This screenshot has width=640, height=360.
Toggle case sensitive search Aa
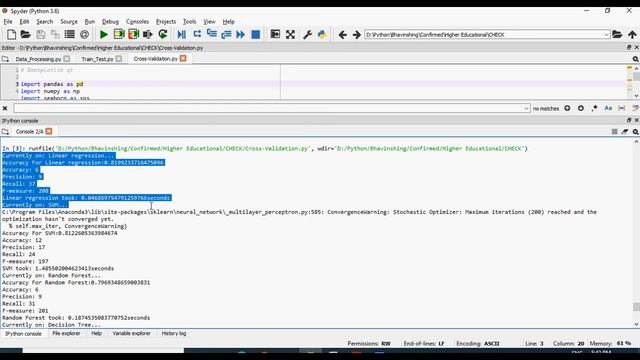pyautogui.click(x=608, y=108)
